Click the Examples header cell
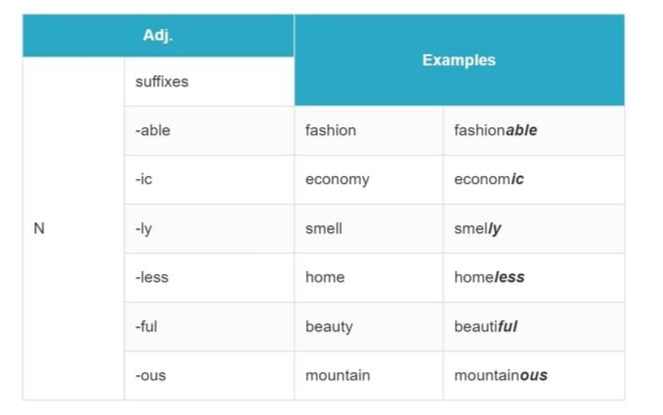Viewport: 663px width, 415px height. point(459,60)
